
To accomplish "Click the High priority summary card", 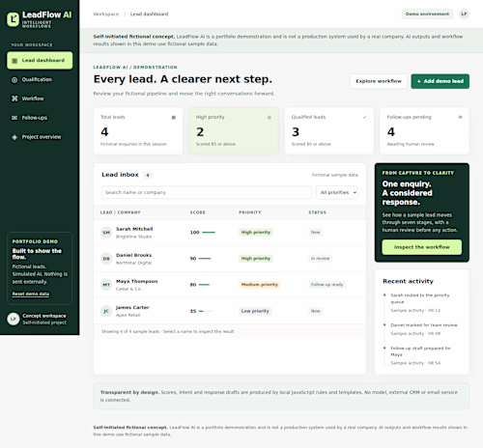I will 234,130.
